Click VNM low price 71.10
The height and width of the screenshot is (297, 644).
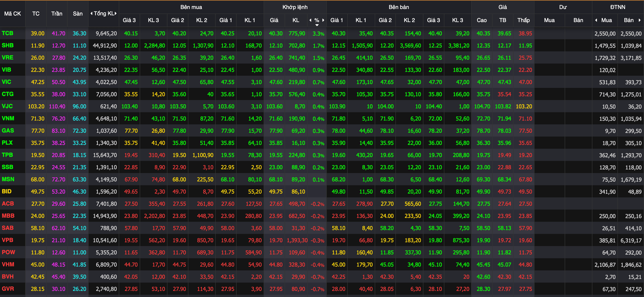tap(525, 119)
